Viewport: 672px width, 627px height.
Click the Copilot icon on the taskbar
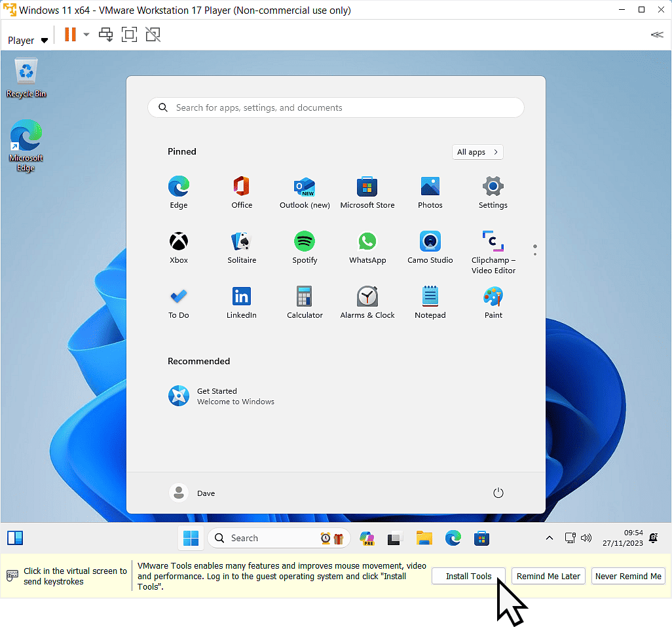(367, 538)
